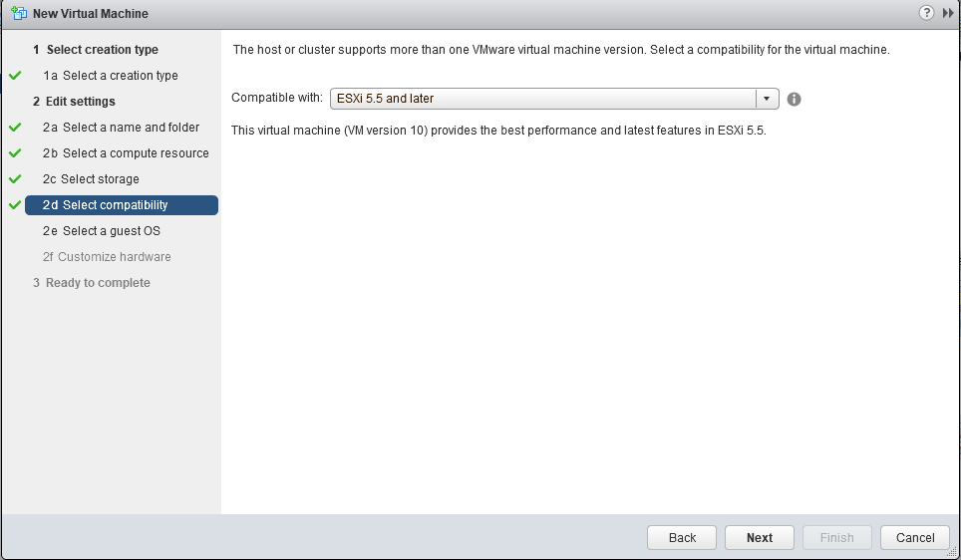Click green checkmark beside step 1a
The image size is (961, 560).
[x=15, y=76]
